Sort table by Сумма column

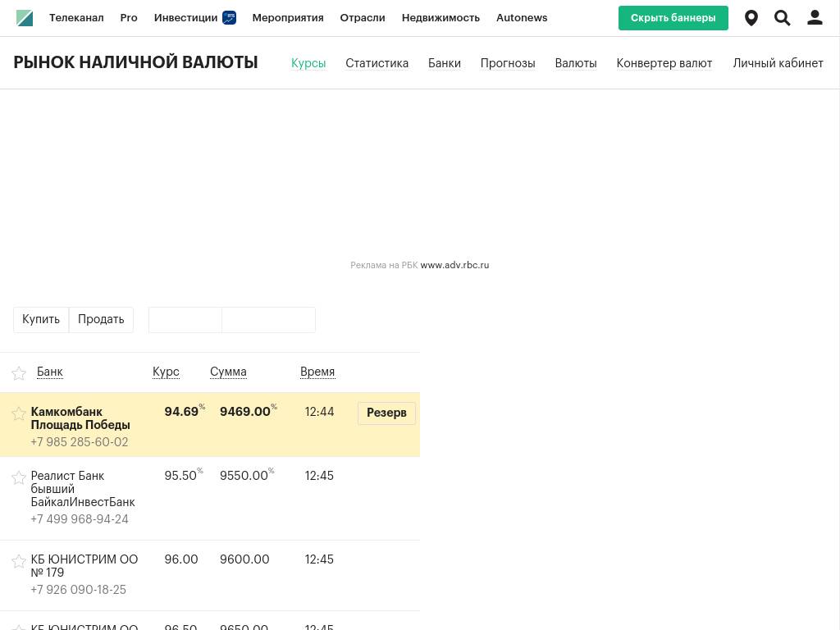[x=228, y=372]
